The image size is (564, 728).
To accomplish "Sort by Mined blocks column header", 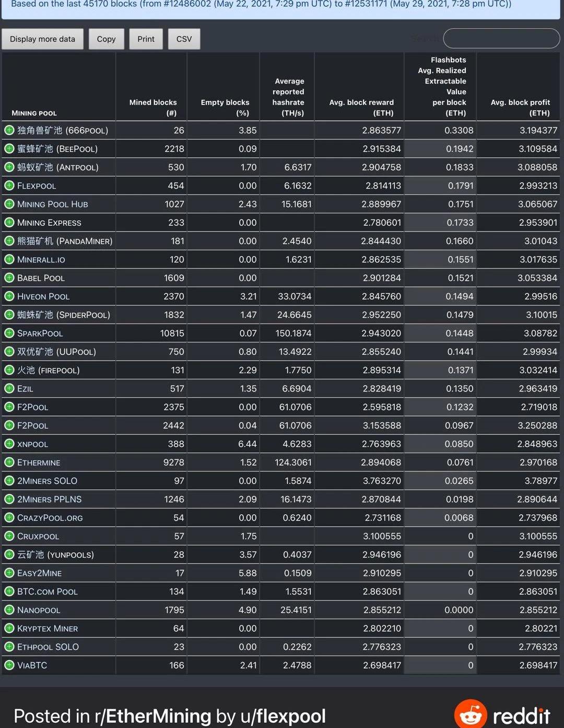I will point(152,107).
